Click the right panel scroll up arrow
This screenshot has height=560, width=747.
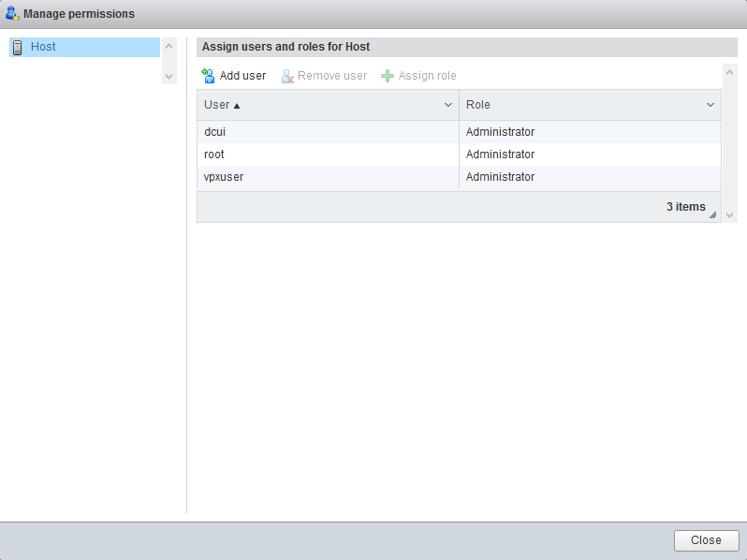click(729, 72)
